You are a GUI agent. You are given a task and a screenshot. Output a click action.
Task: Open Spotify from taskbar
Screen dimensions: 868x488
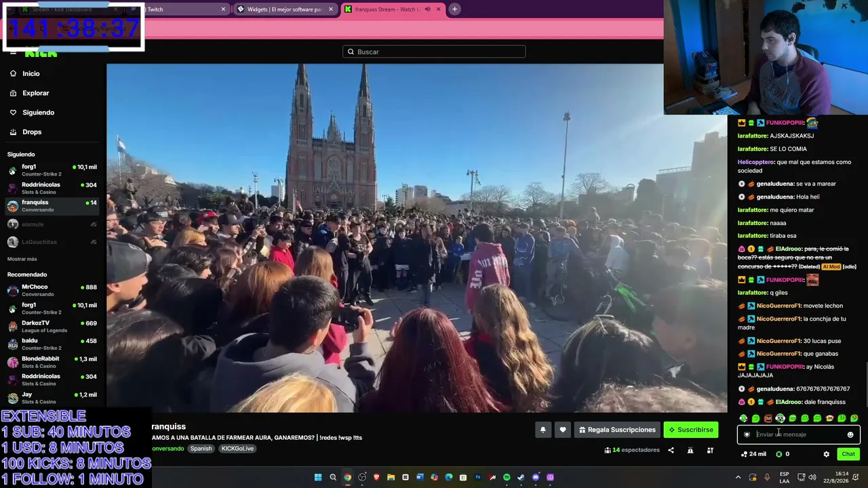coord(507,477)
